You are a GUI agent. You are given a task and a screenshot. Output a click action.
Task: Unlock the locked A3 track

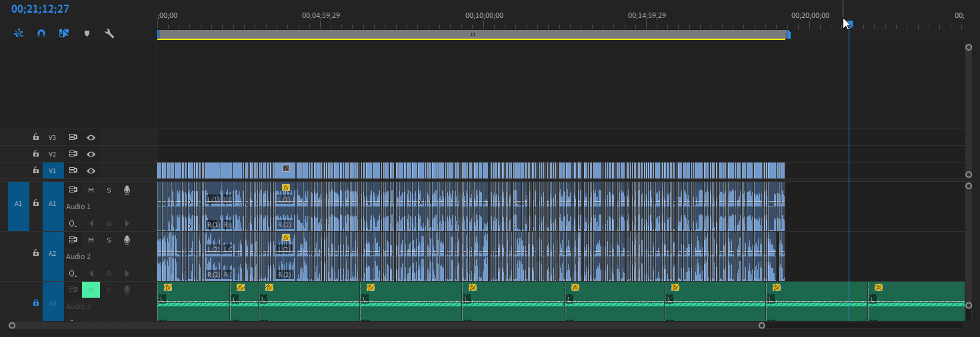[36, 302]
